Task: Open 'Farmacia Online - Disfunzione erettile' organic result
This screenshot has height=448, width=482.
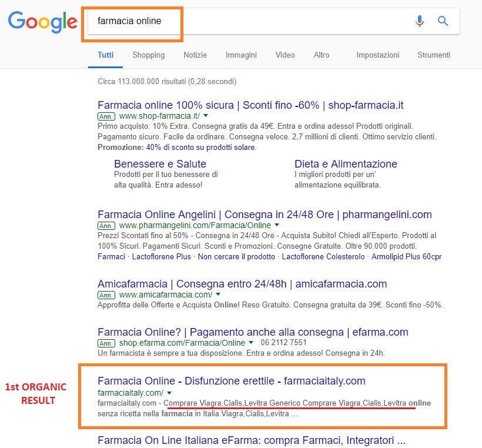Action: tap(232, 381)
